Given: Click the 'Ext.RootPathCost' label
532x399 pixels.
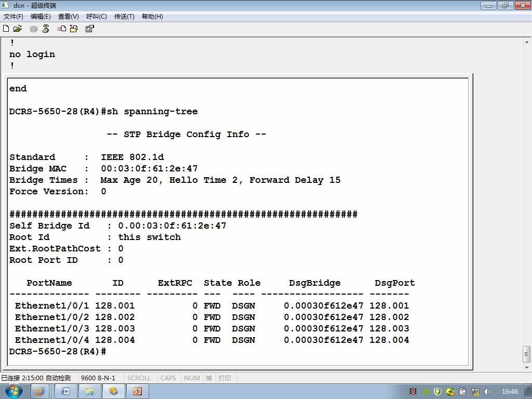Looking at the screenshot, I should [x=55, y=249].
